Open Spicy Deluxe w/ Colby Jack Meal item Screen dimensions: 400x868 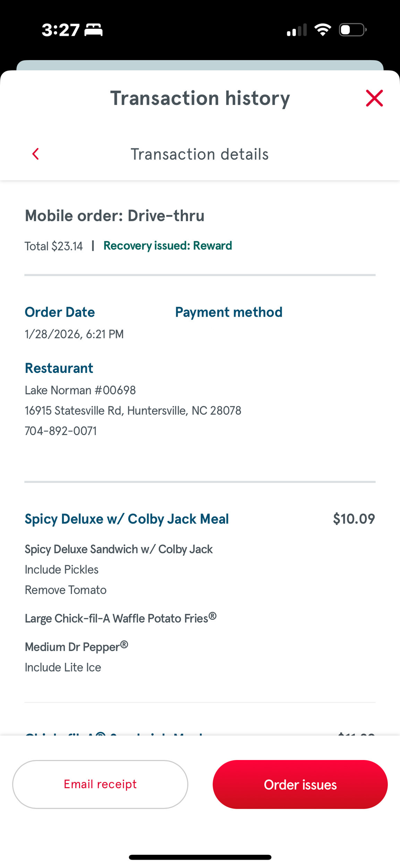127,519
